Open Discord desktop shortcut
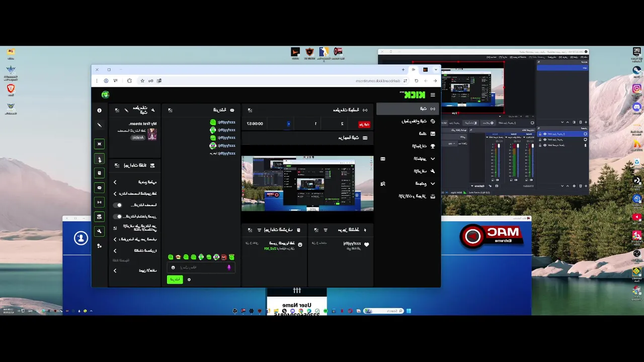 [636, 107]
